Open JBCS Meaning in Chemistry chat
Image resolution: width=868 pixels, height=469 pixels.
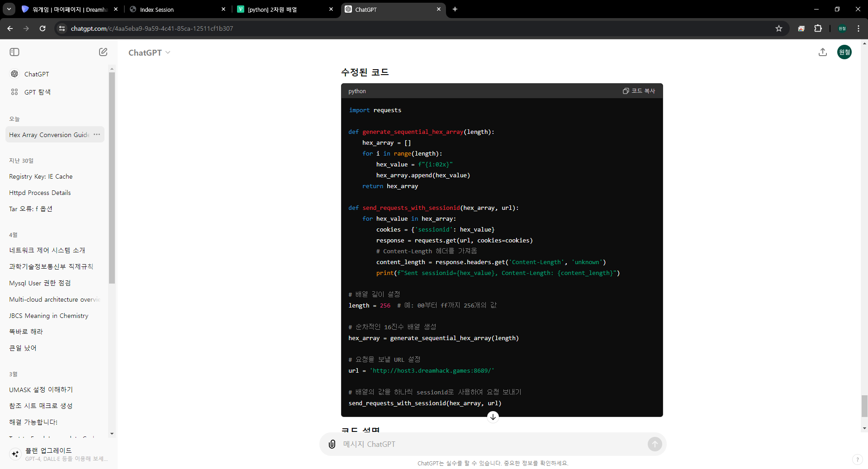[49, 316]
